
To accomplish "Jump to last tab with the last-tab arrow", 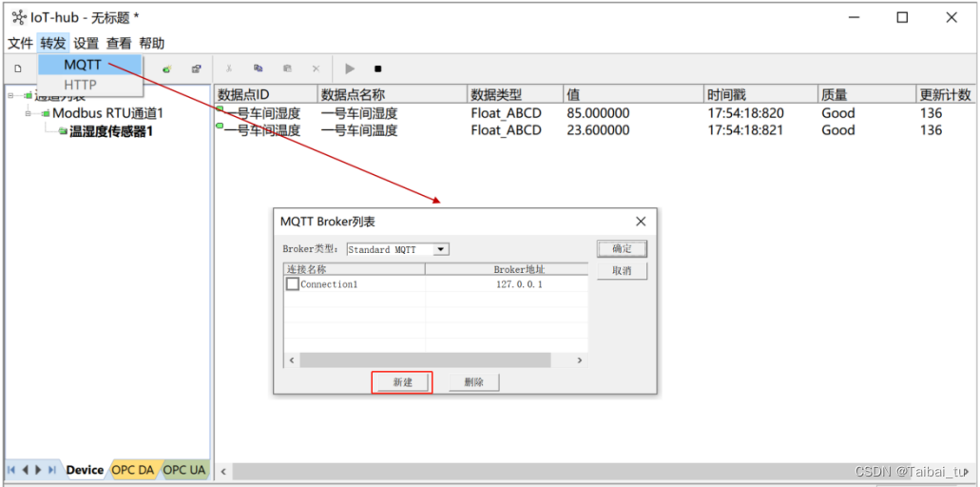I will click(52, 470).
